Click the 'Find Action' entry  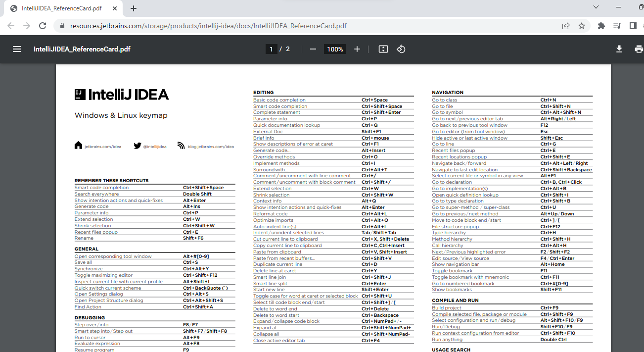[88, 307]
